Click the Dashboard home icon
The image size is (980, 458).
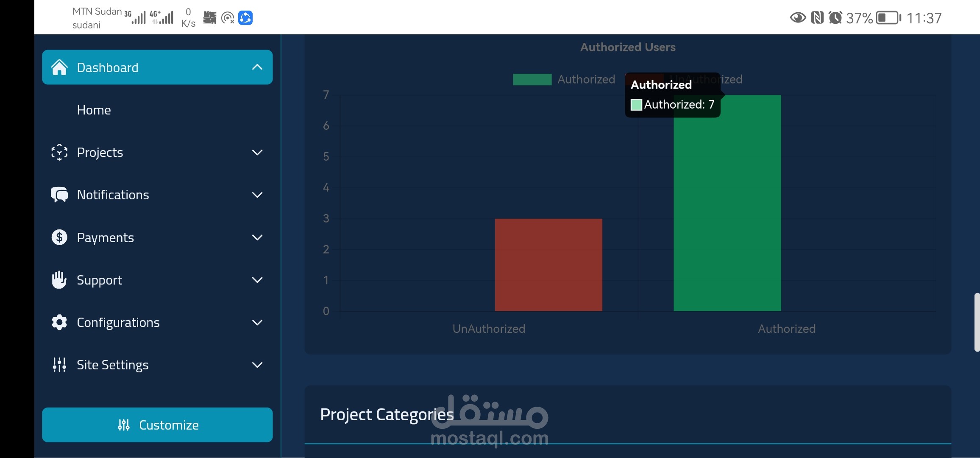coord(59,67)
